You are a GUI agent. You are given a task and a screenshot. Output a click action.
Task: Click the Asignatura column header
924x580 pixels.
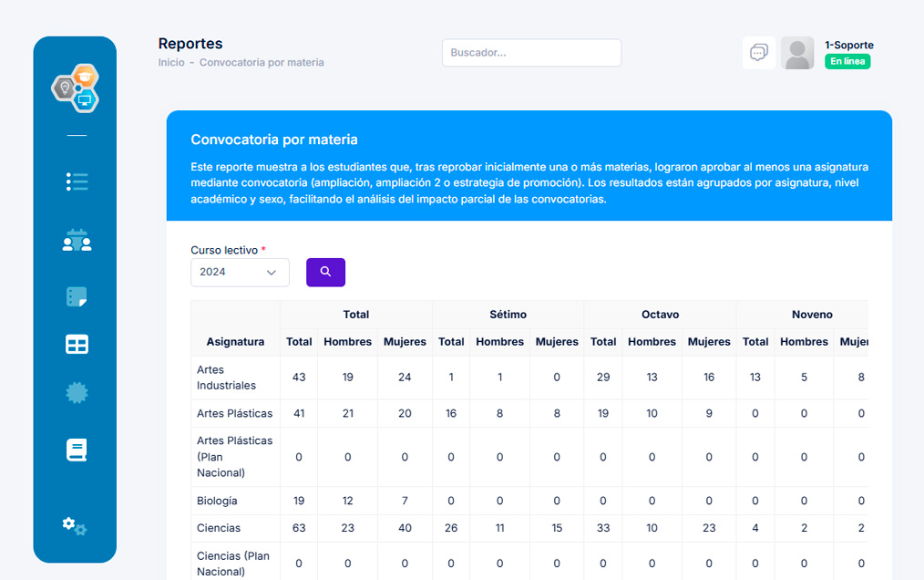tap(235, 342)
